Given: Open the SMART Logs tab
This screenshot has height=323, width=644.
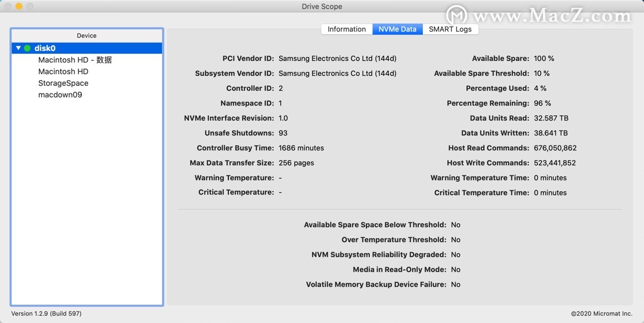Looking at the screenshot, I should click(450, 29).
